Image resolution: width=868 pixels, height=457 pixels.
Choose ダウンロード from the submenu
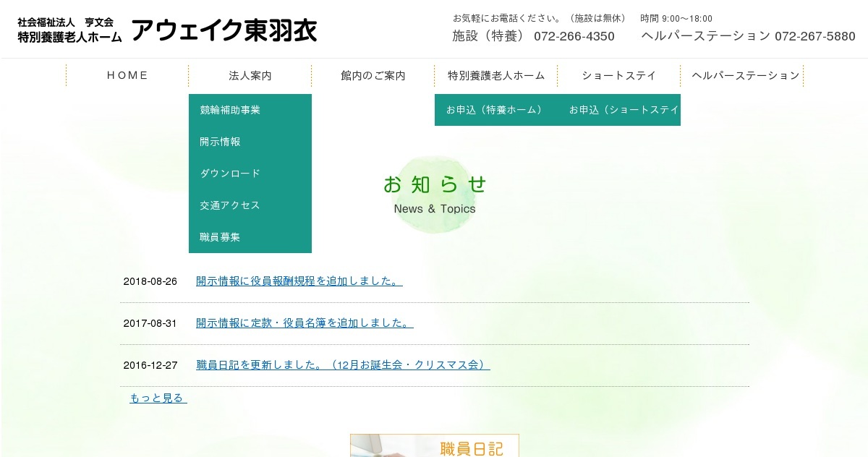(250, 174)
